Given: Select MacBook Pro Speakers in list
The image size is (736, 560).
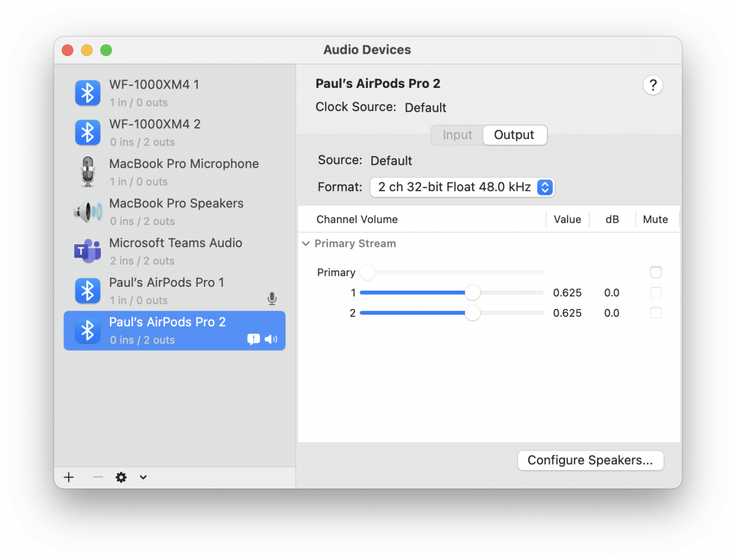Looking at the screenshot, I should pyautogui.click(x=175, y=212).
